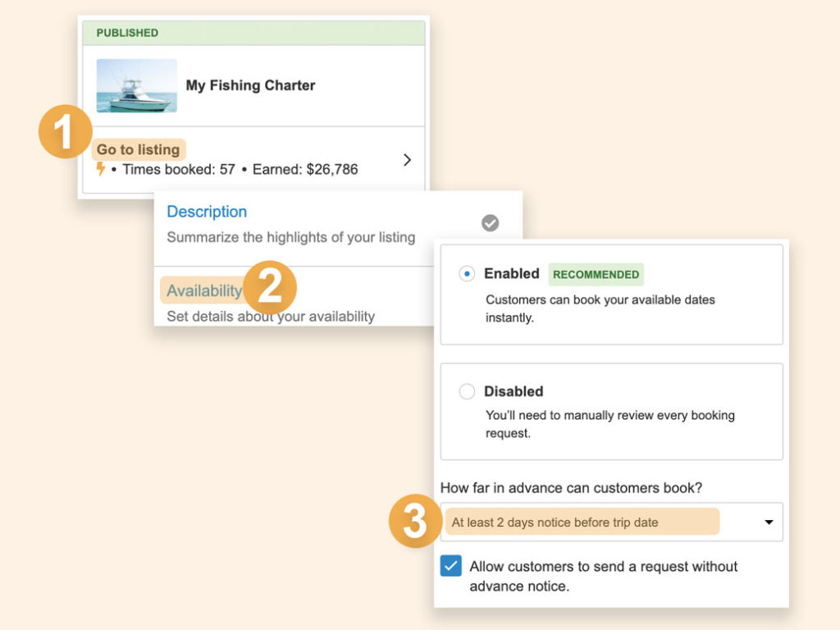Click the lightning bolt instant-book icon

coord(101,169)
